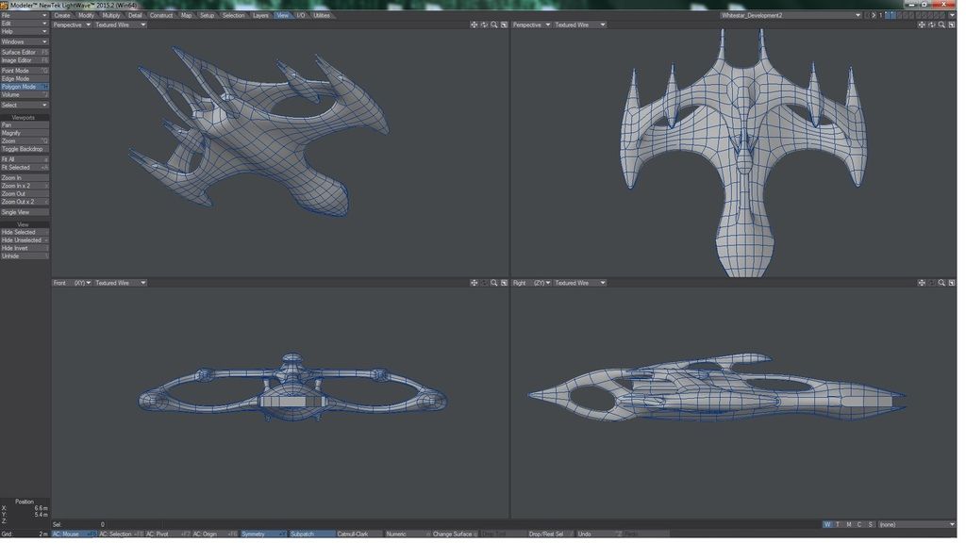Enable Weight map mode W
The height and width of the screenshot is (560, 966).
click(826, 525)
